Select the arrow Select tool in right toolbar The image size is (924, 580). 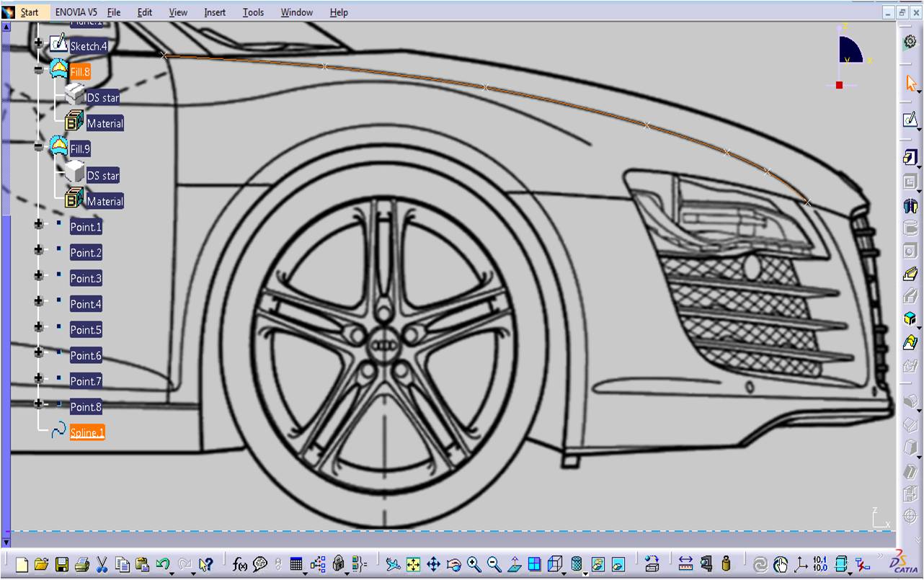point(911,84)
